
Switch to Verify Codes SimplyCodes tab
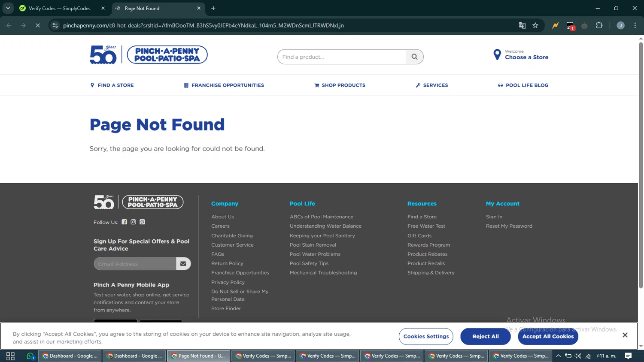[60, 8]
